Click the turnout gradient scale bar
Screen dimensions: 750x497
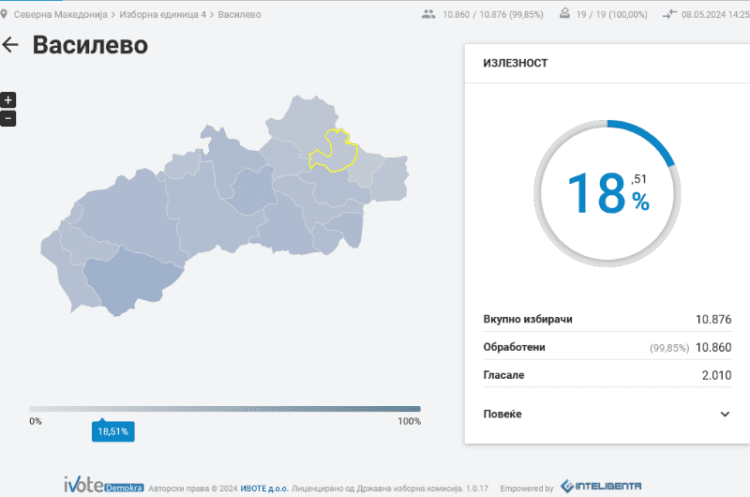pos(225,409)
